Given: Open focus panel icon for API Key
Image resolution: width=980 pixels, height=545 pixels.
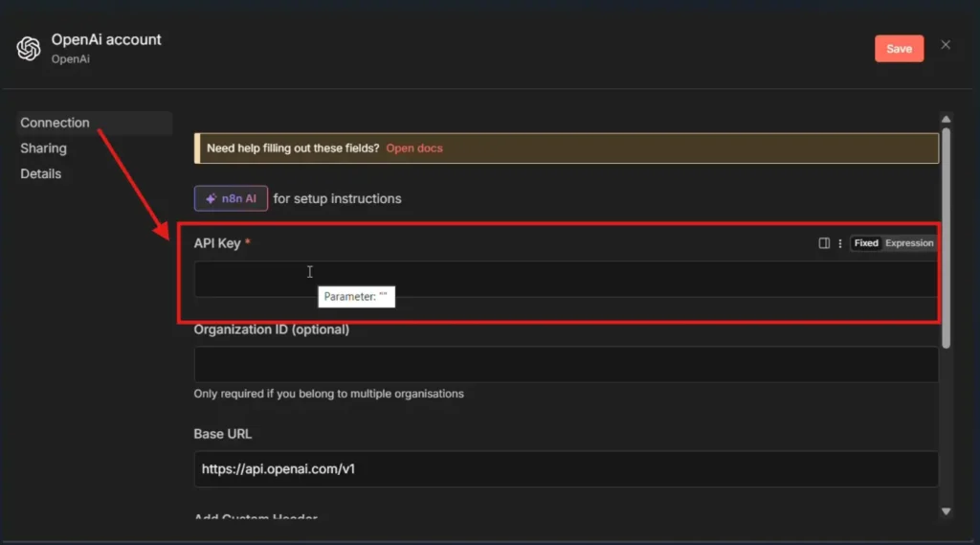Looking at the screenshot, I should coord(824,242).
